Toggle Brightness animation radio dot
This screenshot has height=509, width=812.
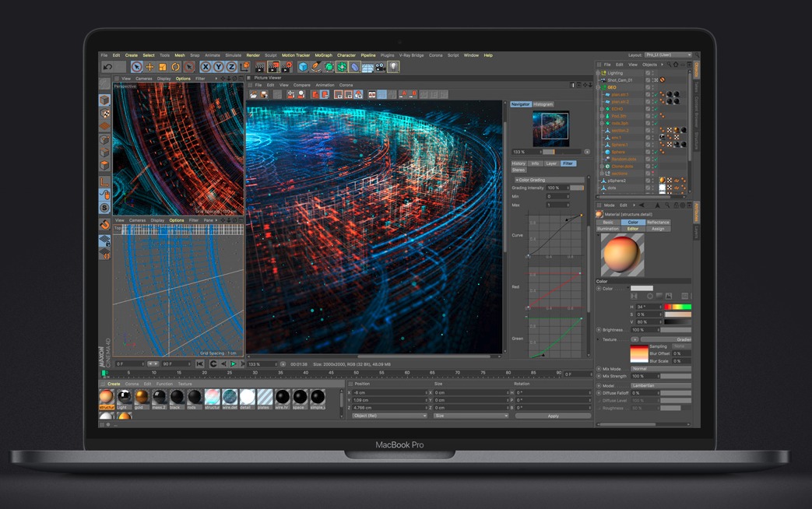[599, 330]
